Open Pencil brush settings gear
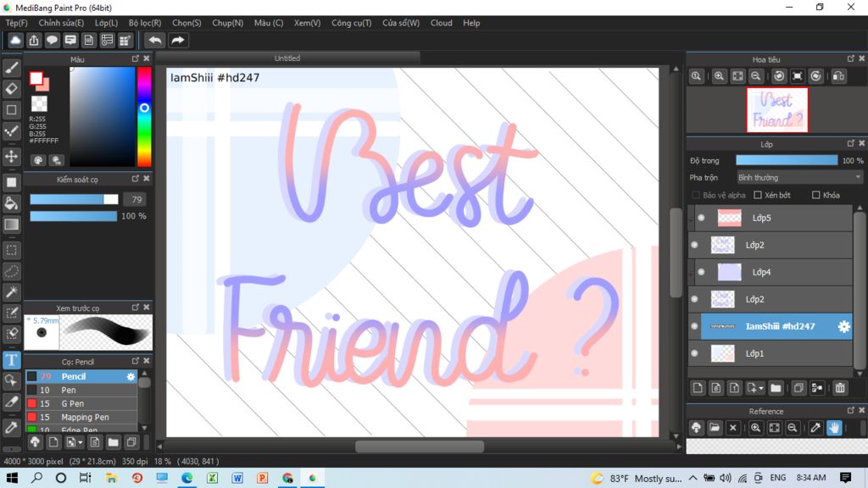The image size is (868, 488). [x=131, y=376]
